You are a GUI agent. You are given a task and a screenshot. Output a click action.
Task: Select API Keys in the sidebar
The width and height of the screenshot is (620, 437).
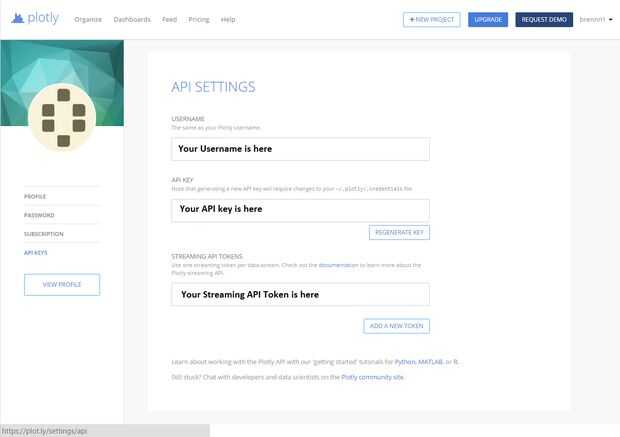pyautogui.click(x=36, y=253)
